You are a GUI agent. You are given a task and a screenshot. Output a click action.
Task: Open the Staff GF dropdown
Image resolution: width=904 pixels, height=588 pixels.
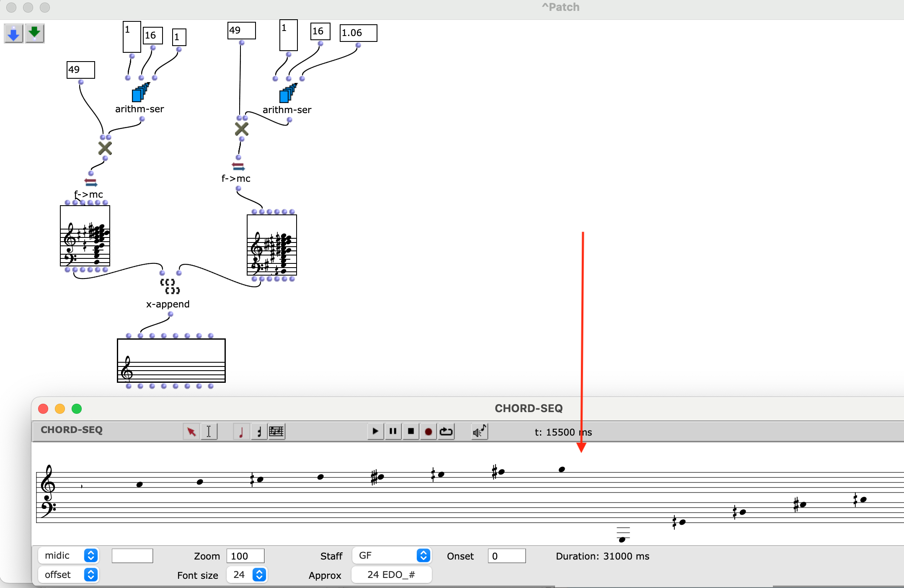point(392,556)
